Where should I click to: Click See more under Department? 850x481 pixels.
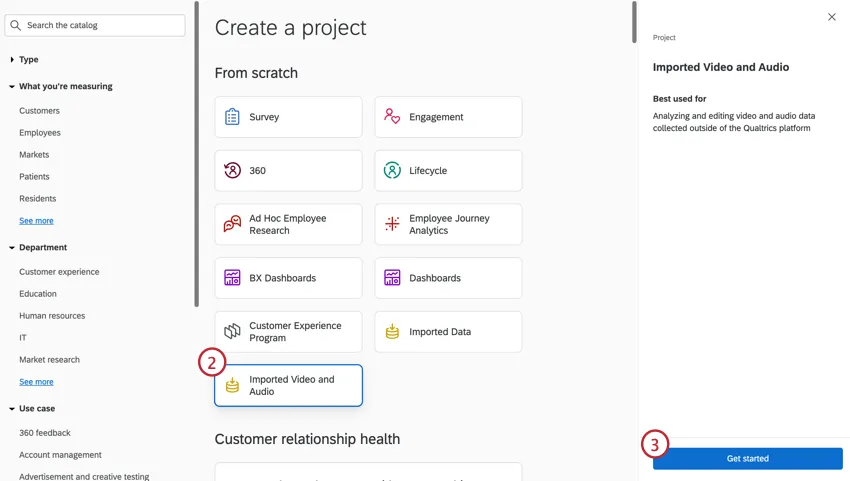click(36, 382)
